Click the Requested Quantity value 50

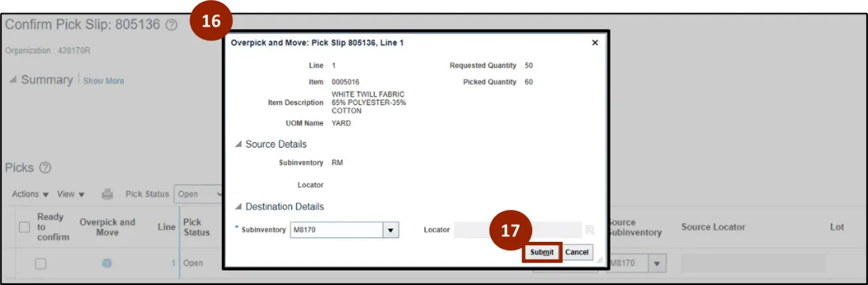[x=528, y=66]
